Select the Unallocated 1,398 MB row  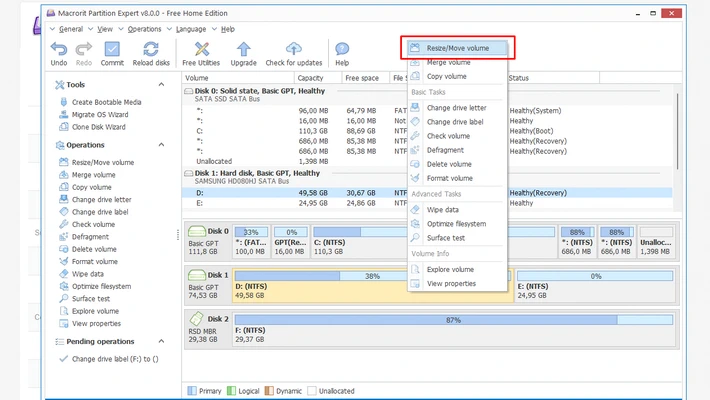[x=427, y=161]
